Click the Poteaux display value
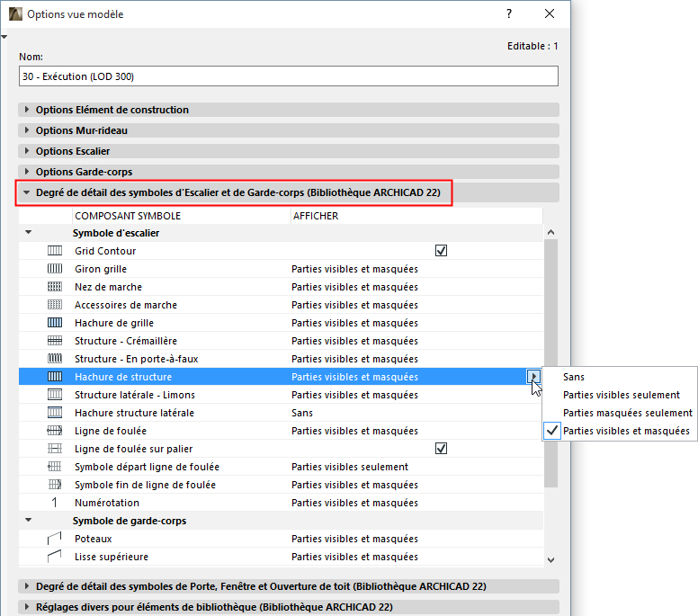The height and width of the screenshot is (616, 698). [354, 539]
